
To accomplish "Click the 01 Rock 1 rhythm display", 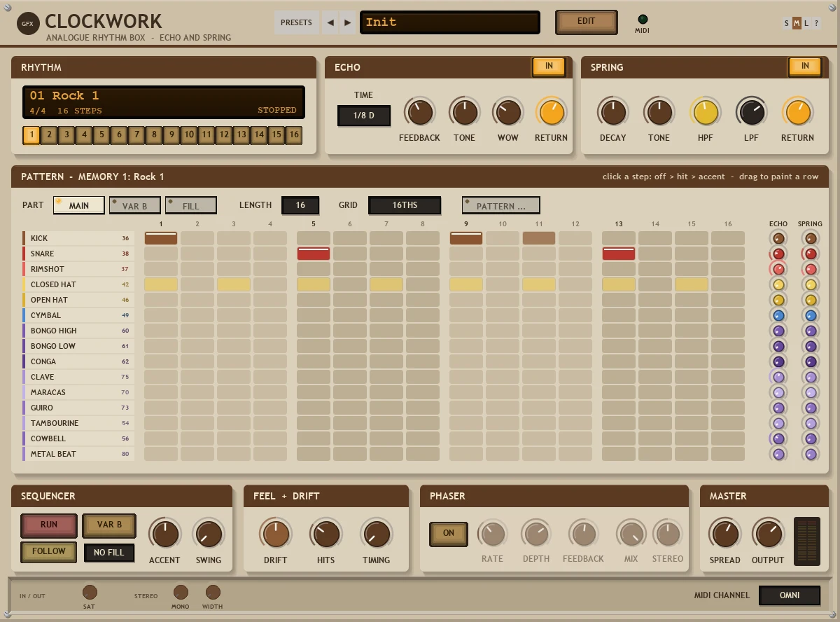I will [x=164, y=102].
